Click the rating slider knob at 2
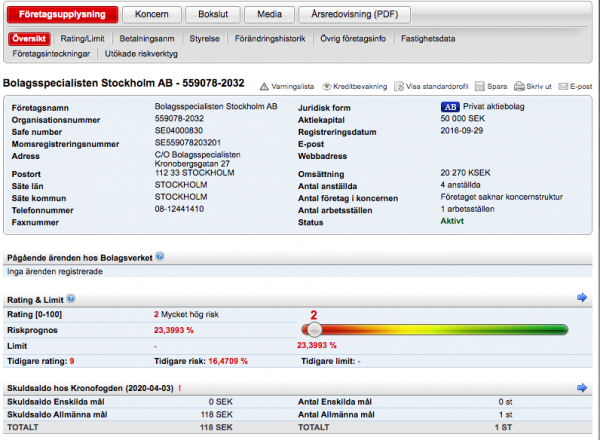 (314, 330)
